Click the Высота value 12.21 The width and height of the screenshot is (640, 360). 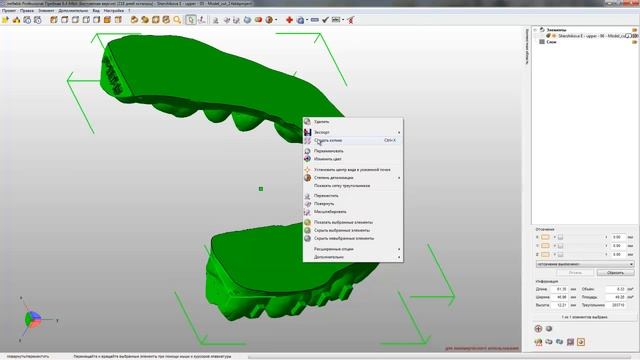coord(561,305)
